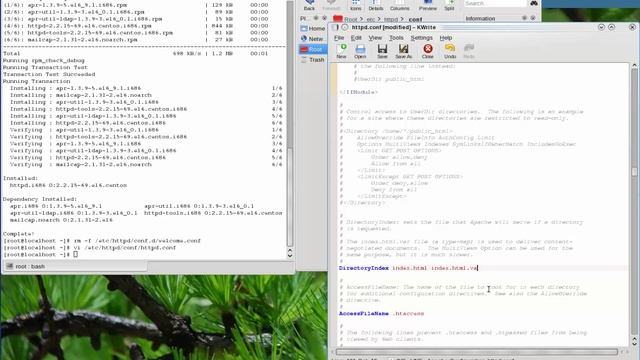Click the Open file icon in KWrite

(360, 51)
